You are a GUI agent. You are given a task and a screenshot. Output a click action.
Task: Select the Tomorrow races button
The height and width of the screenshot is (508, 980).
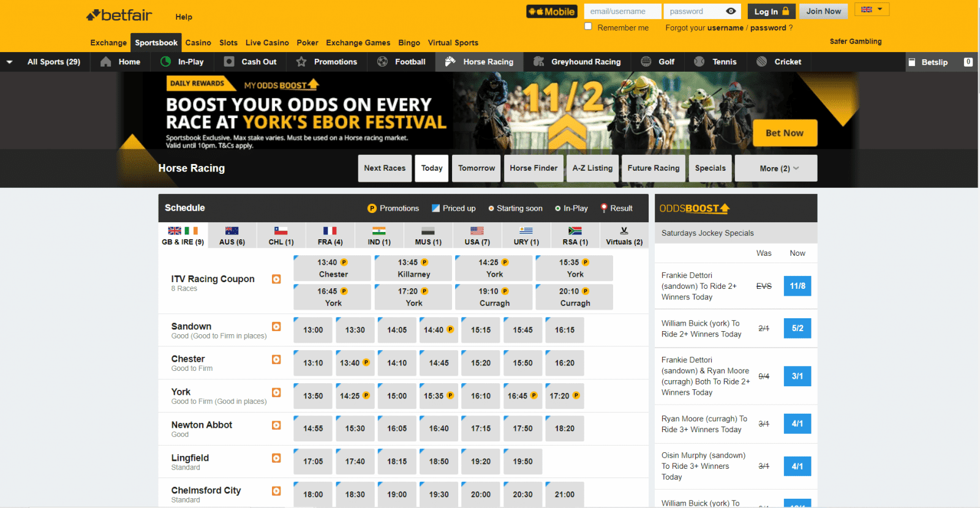click(477, 168)
